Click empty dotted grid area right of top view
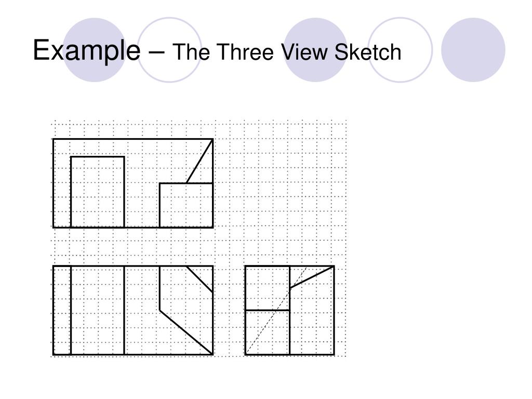The image size is (532, 399). tap(280, 183)
